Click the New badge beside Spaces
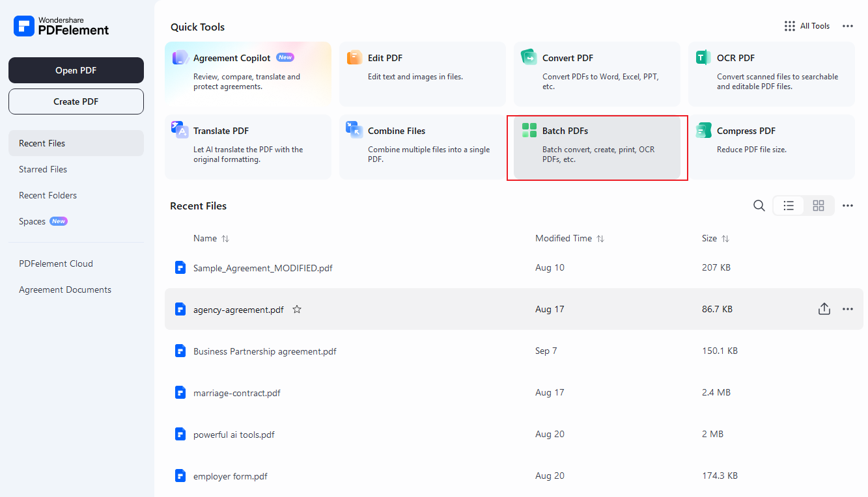This screenshot has width=868, height=497. [x=59, y=221]
